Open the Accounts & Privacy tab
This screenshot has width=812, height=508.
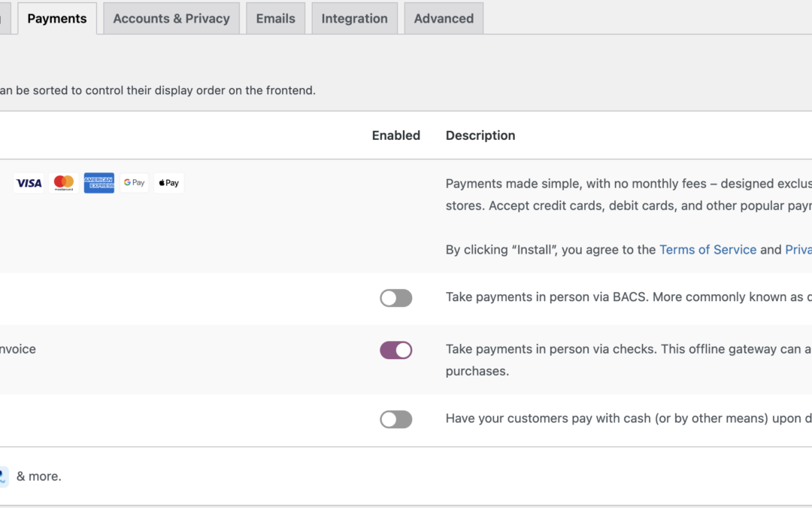pos(171,19)
